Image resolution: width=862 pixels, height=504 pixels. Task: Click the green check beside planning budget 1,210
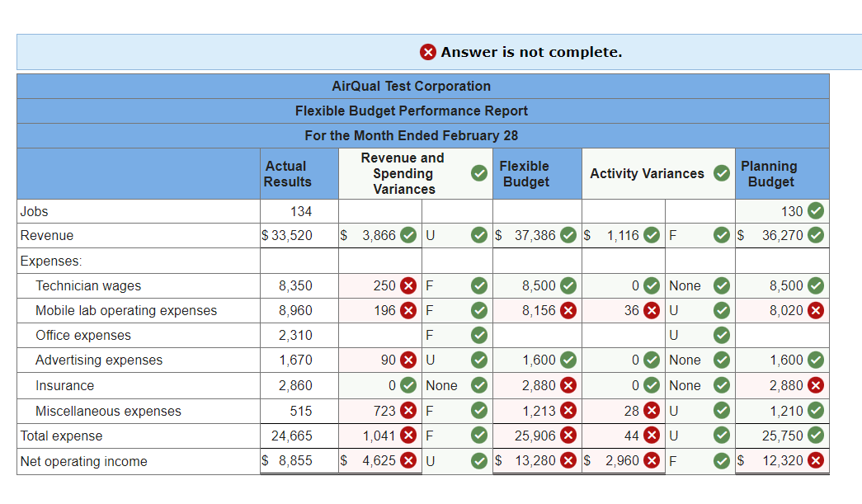[816, 411]
